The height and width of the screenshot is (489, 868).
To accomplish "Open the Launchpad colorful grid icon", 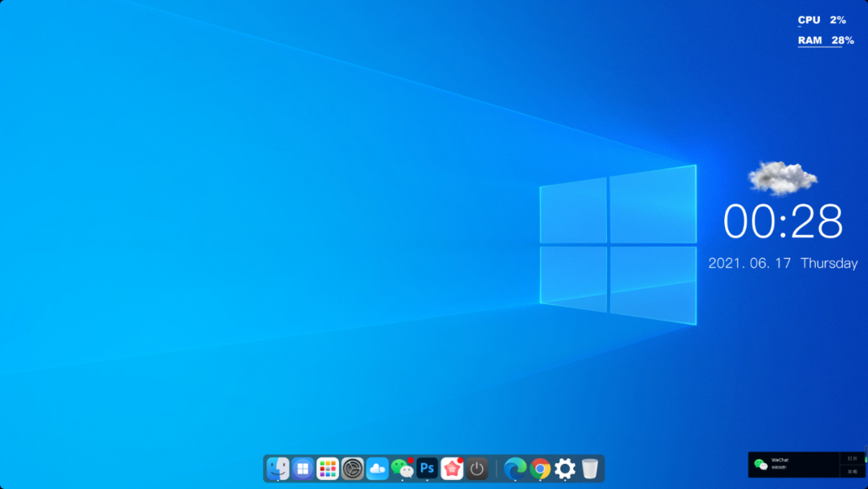I will 328,468.
